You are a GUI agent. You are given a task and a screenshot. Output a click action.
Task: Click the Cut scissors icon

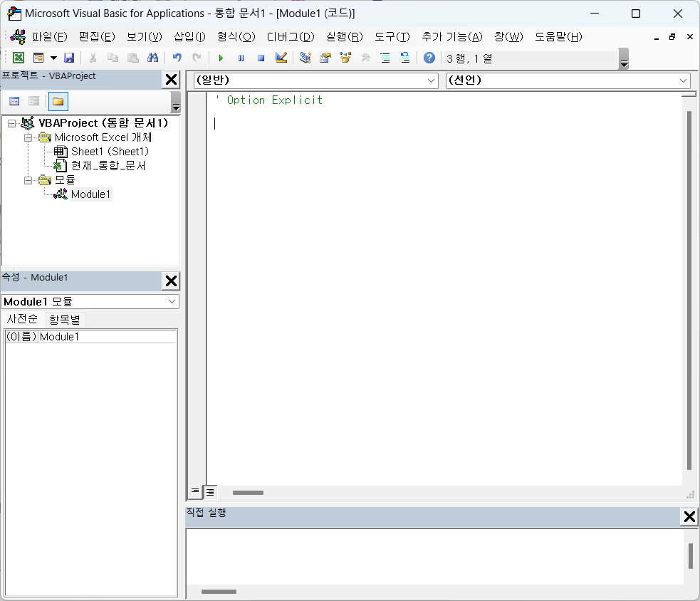(93, 58)
